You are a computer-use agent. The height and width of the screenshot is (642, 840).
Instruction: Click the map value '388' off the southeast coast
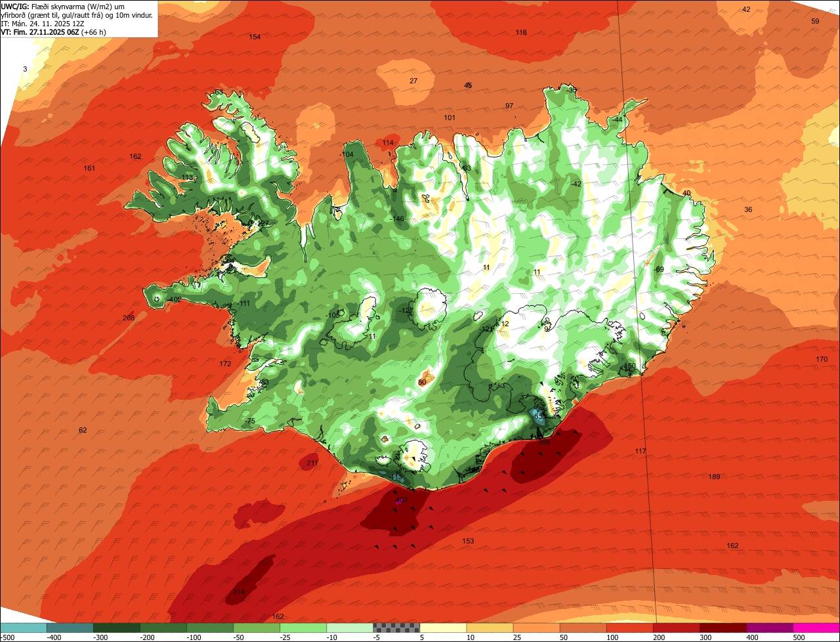tap(544, 442)
